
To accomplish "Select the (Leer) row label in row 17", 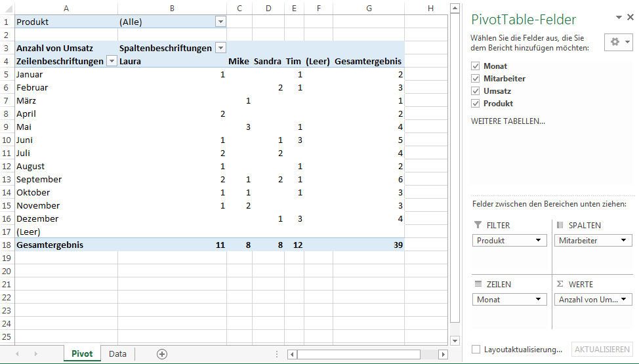I will [x=66, y=232].
